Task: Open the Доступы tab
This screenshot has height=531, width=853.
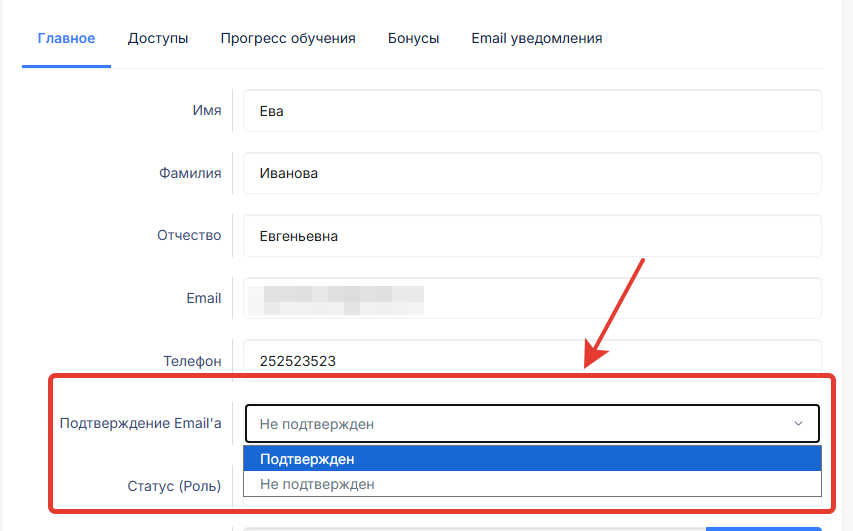Action: click(x=158, y=39)
